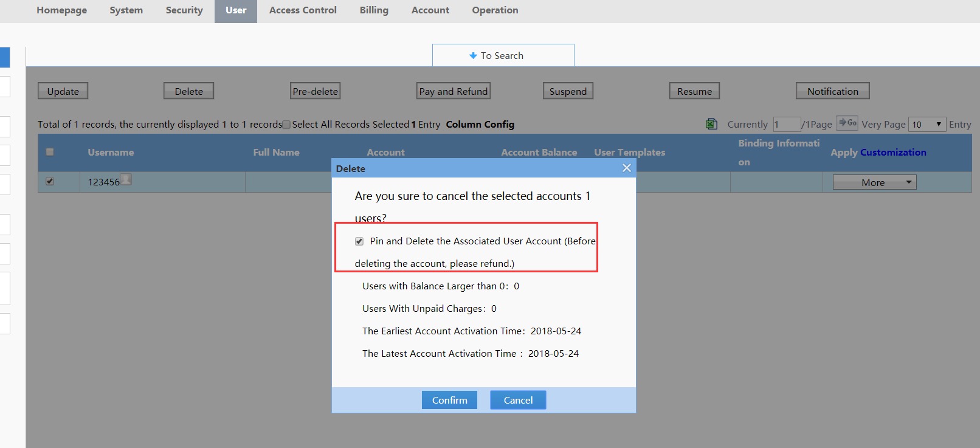
Task: Select the username 123456 cell
Action: (x=162, y=182)
